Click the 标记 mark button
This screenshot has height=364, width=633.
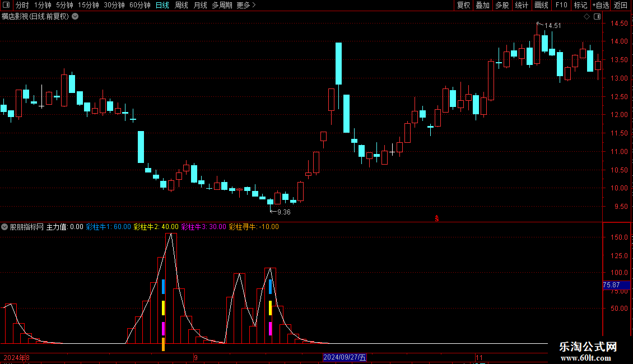coord(580,5)
